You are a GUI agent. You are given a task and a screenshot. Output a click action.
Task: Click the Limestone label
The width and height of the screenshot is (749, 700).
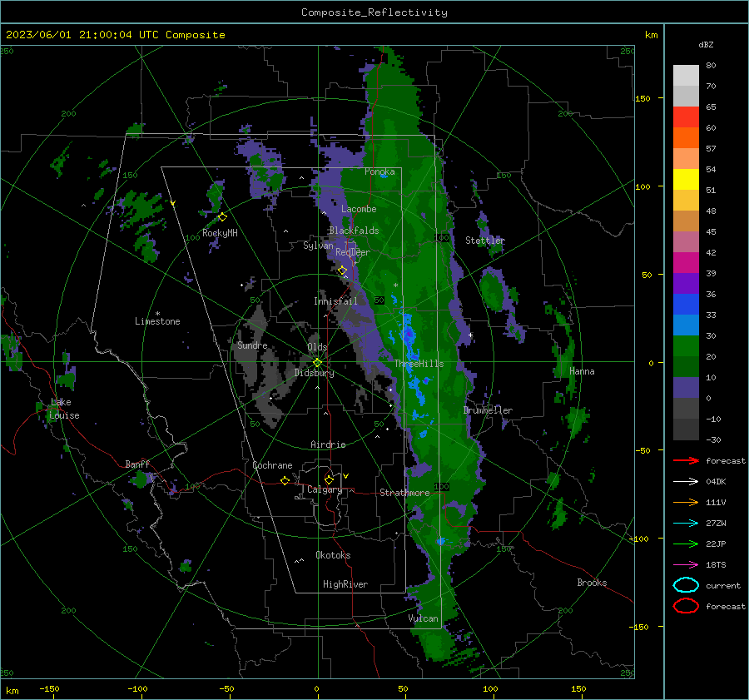(157, 321)
